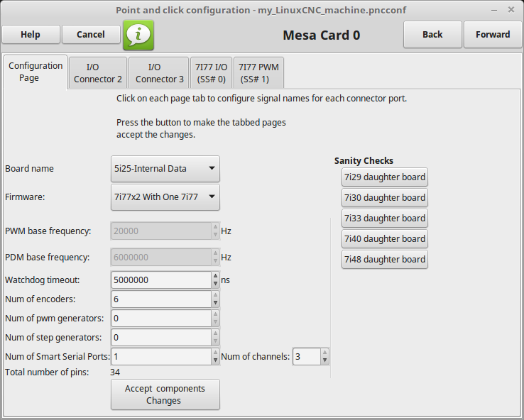Viewport: 524px width, 420px height.
Task: Open the 7I77 PWM (SS# 1) tab
Action: point(258,73)
